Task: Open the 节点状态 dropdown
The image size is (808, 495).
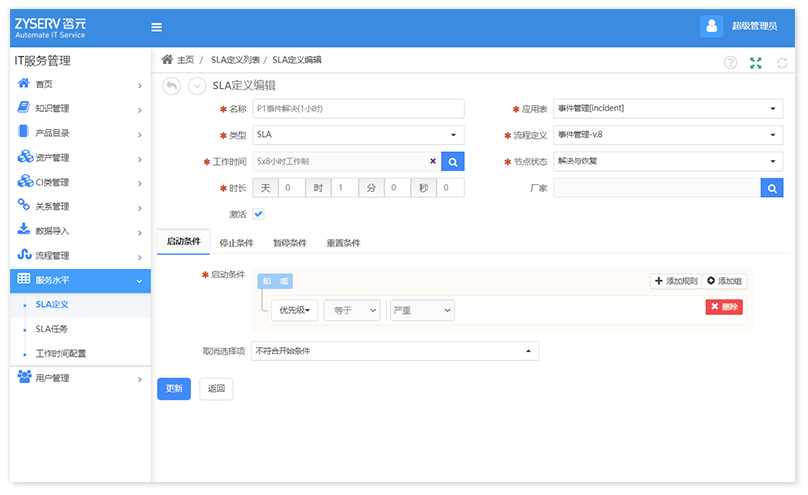Action: click(x=668, y=161)
